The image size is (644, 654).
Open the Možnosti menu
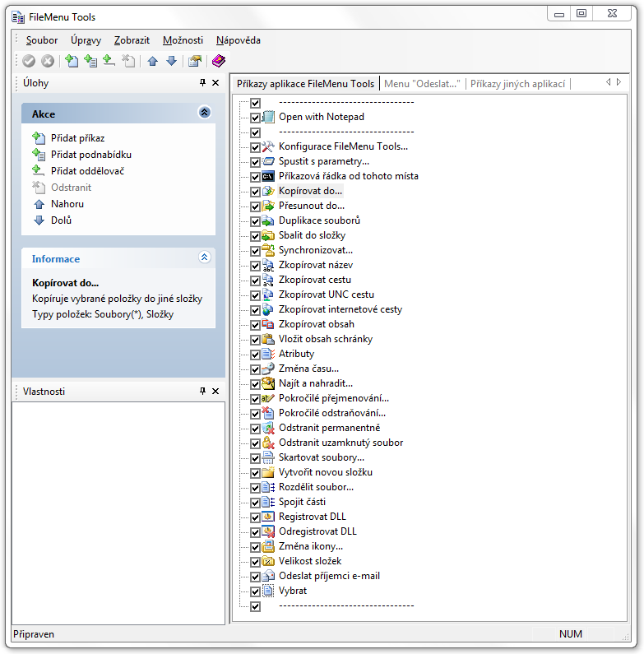(183, 40)
